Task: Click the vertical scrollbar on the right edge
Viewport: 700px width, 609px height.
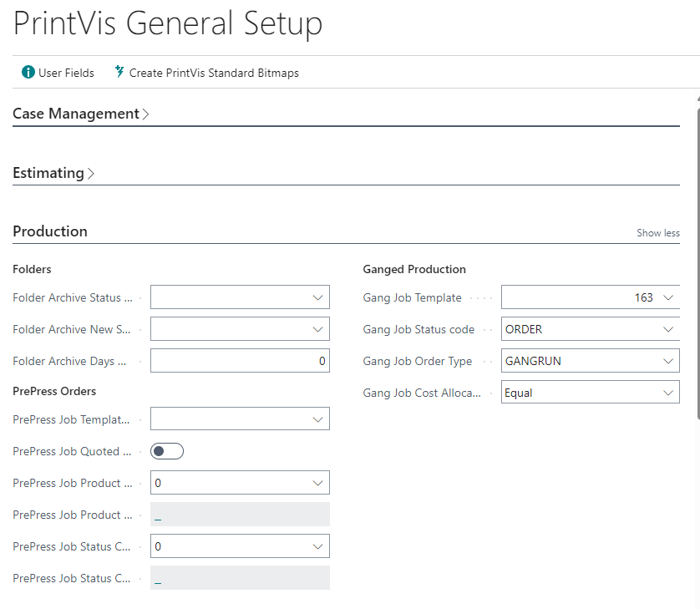Action: (697, 263)
